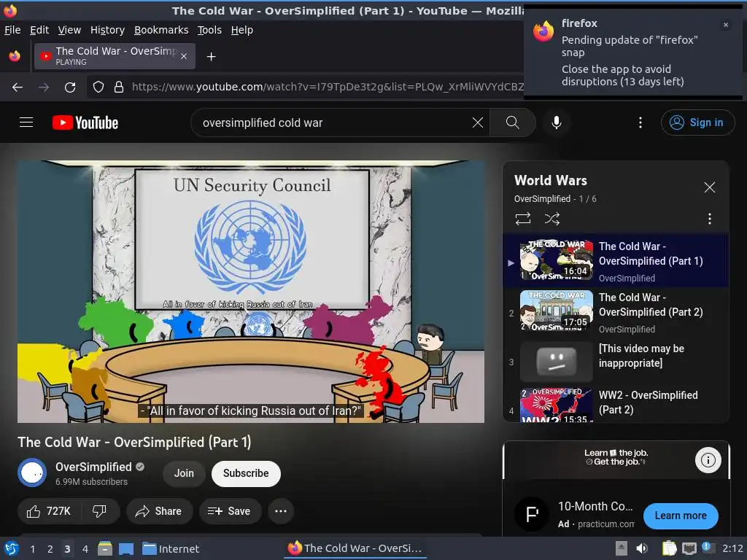Click the video player to pause
Image resolution: width=747 pixels, height=560 pixels.
251,292
